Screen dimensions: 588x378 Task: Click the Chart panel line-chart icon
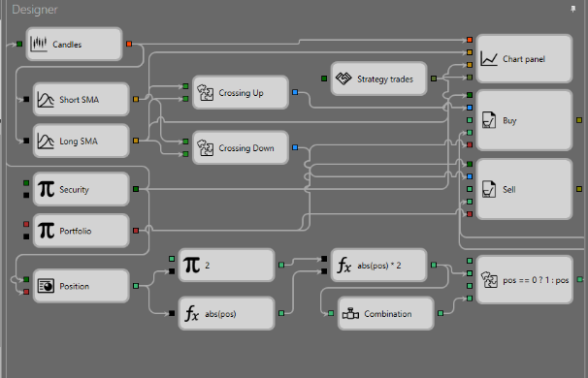[x=489, y=59]
